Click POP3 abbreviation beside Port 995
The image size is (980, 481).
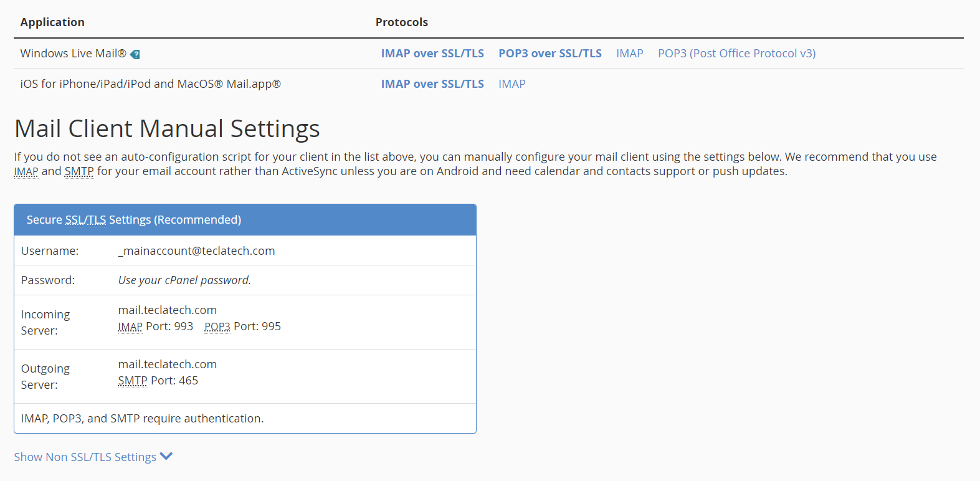coord(217,326)
